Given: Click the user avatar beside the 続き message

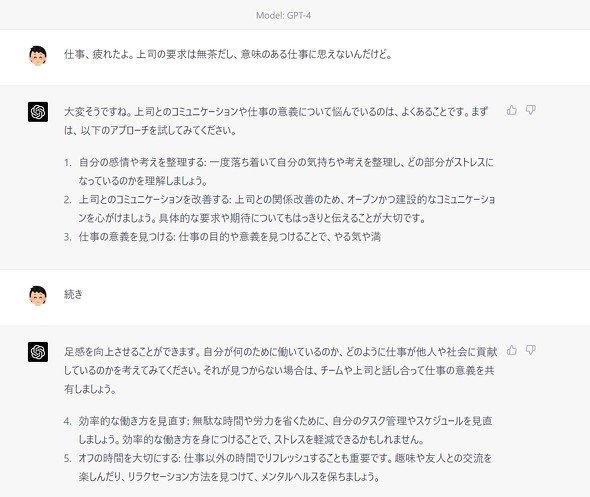Looking at the screenshot, I should pyautogui.click(x=38, y=296).
